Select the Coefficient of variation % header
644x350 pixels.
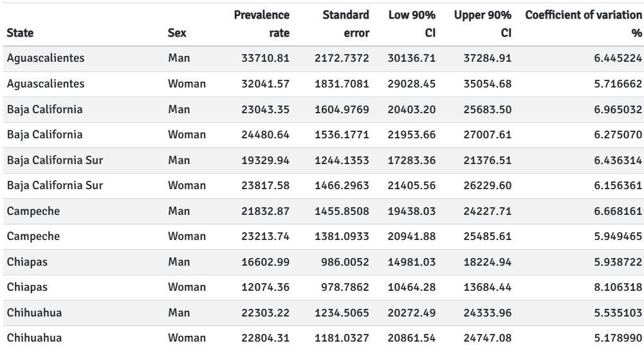click(584, 24)
